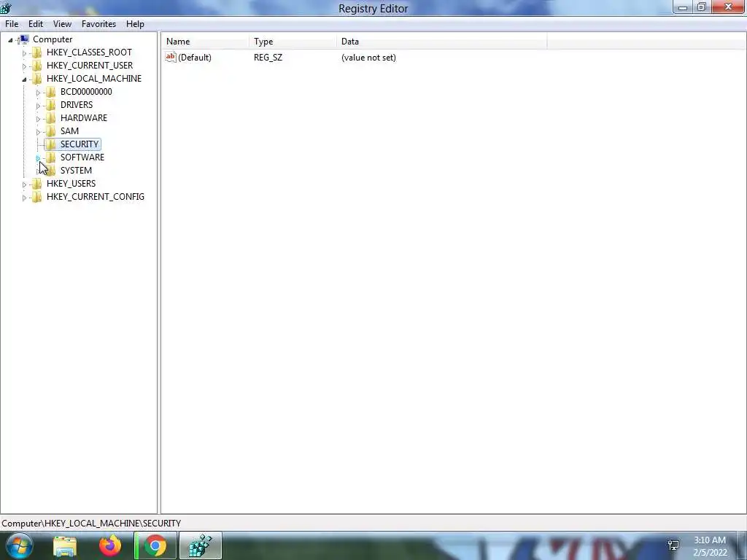This screenshot has height=560, width=747.
Task: Select the SYSTEM key
Action: point(76,171)
